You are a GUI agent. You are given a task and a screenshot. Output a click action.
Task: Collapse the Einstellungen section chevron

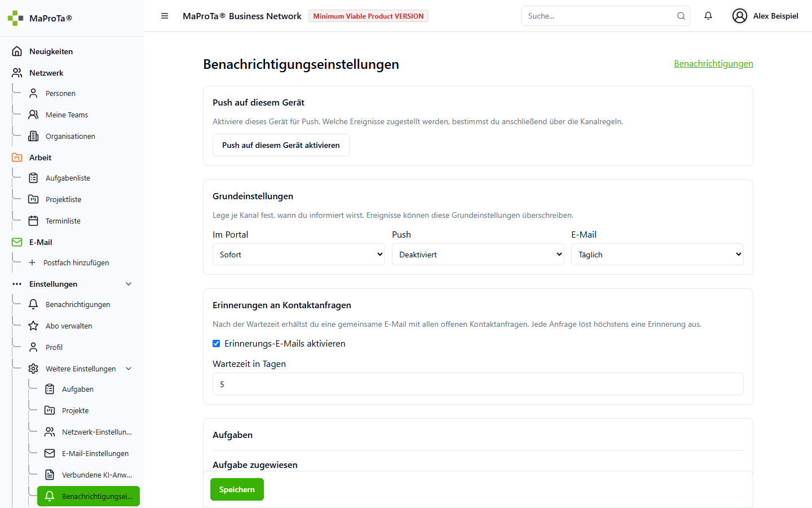point(129,284)
